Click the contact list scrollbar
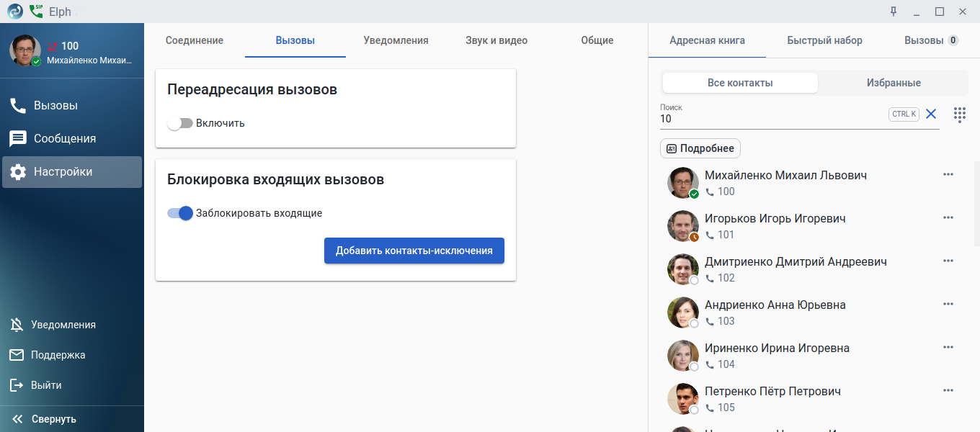 pos(976,204)
